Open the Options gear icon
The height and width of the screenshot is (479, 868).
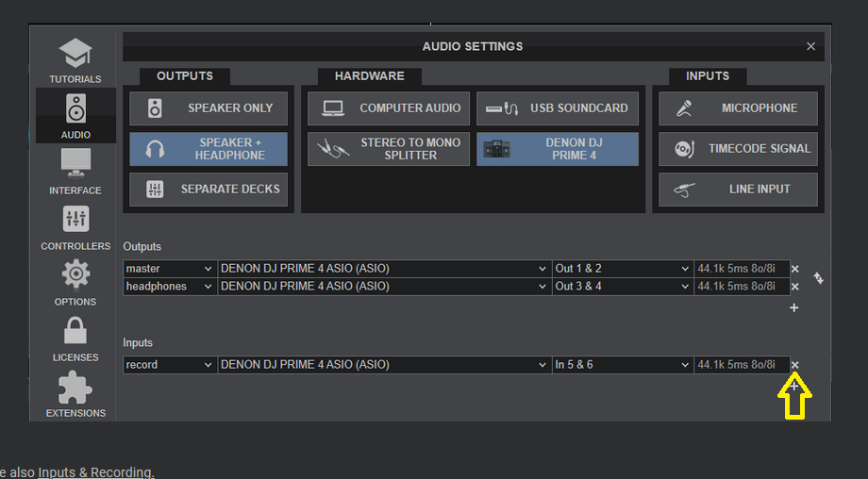click(x=75, y=274)
